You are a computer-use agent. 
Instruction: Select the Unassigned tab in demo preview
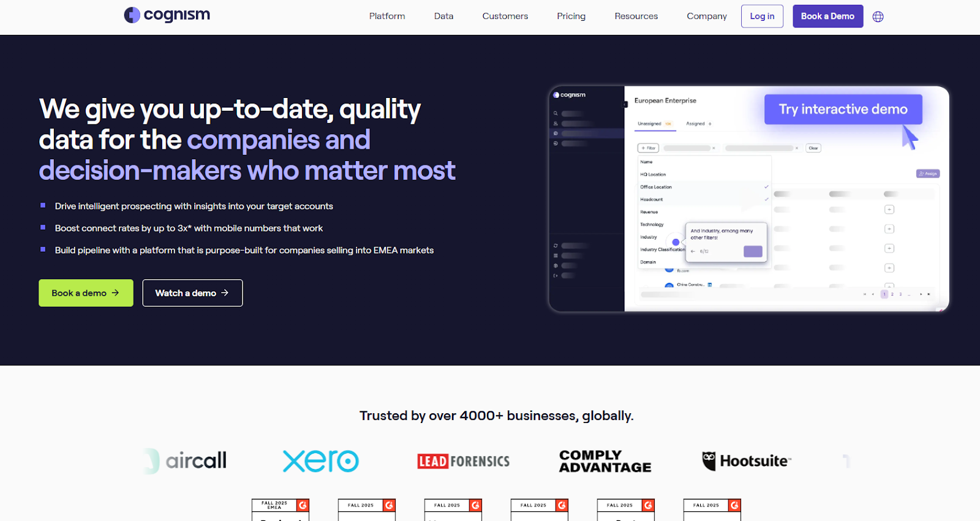[654, 124]
